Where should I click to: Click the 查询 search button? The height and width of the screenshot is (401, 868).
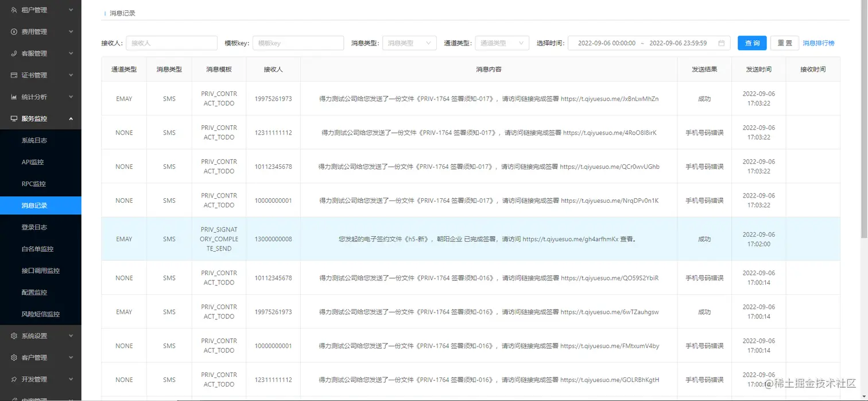[x=752, y=43]
